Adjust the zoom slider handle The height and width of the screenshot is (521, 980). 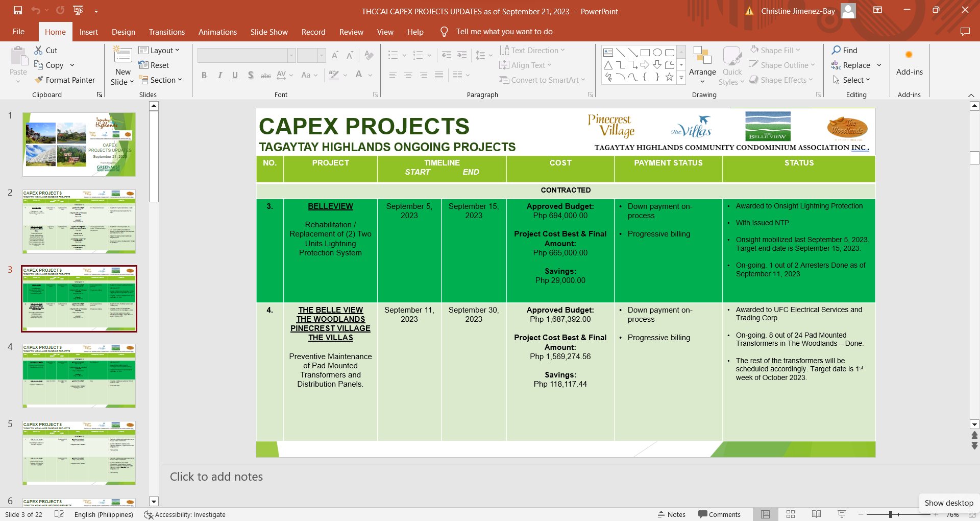890,514
